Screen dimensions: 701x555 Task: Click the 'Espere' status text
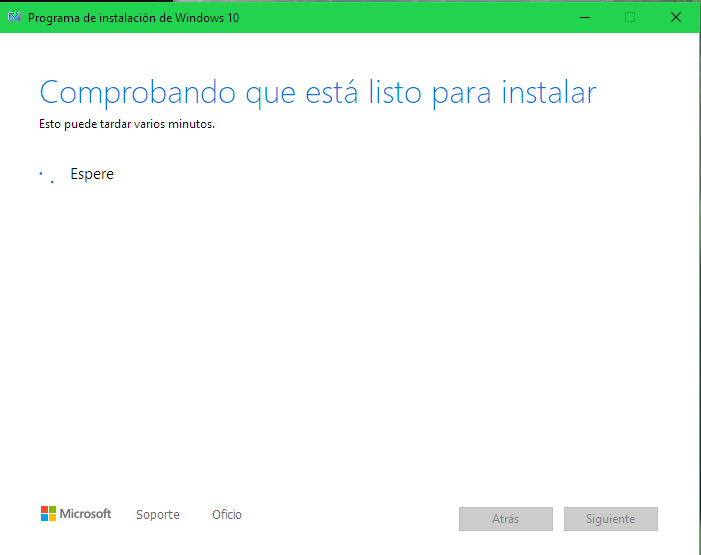92,174
